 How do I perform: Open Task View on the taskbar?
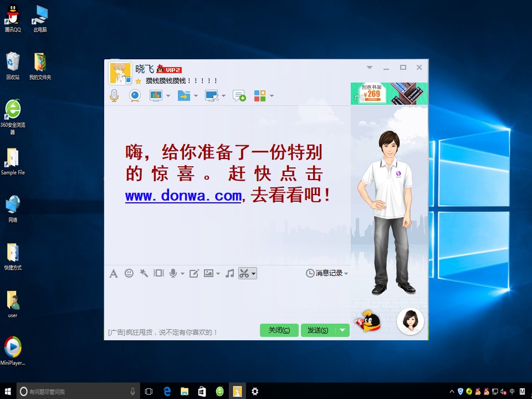pos(149,391)
